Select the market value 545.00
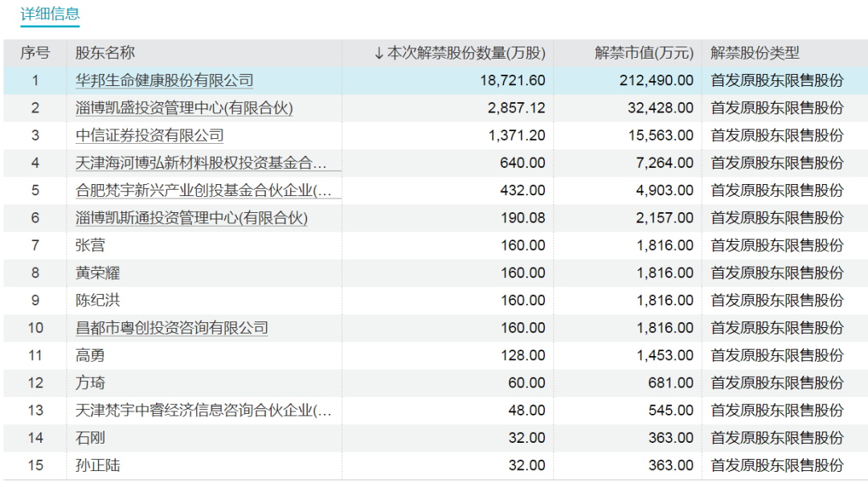Viewport: 868px width, 483px height. click(671, 411)
